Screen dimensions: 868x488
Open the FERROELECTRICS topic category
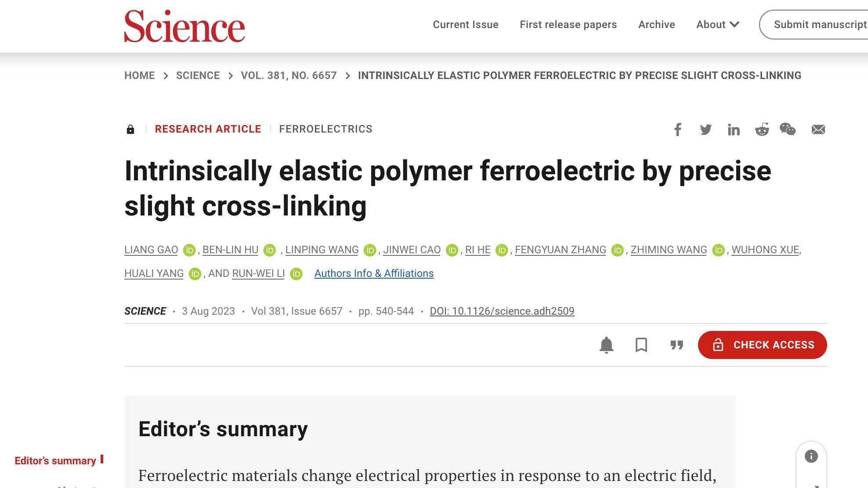(x=325, y=129)
